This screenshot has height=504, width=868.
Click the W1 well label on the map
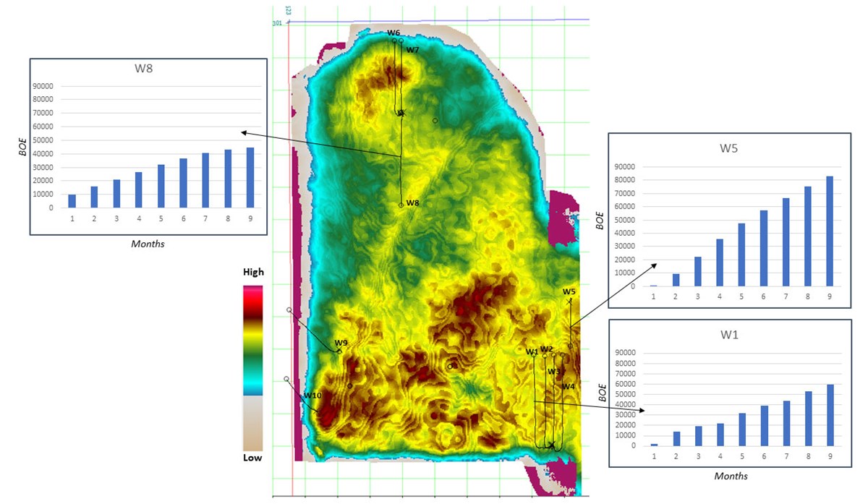(532, 352)
